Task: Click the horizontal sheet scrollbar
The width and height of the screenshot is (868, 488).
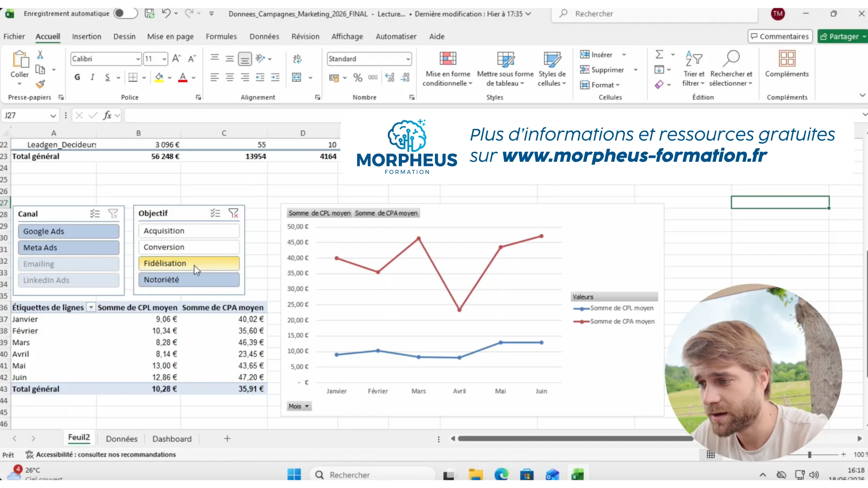Action: pos(575,439)
